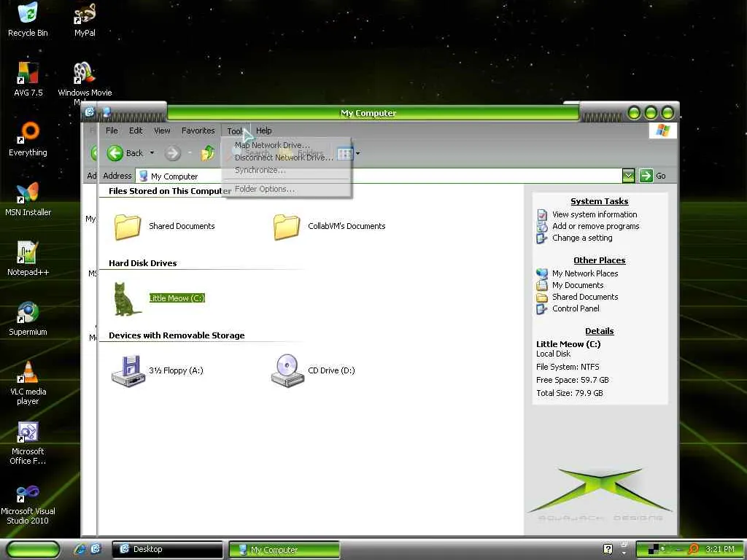The image size is (747, 560).
Task: Collapse the Details panel header
Action: click(x=600, y=331)
